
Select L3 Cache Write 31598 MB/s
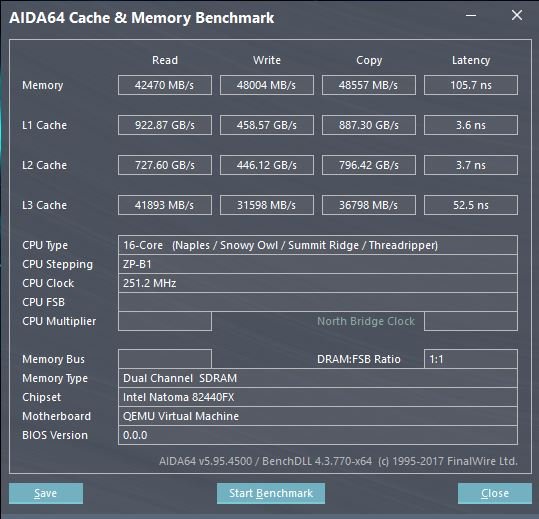click(x=267, y=205)
